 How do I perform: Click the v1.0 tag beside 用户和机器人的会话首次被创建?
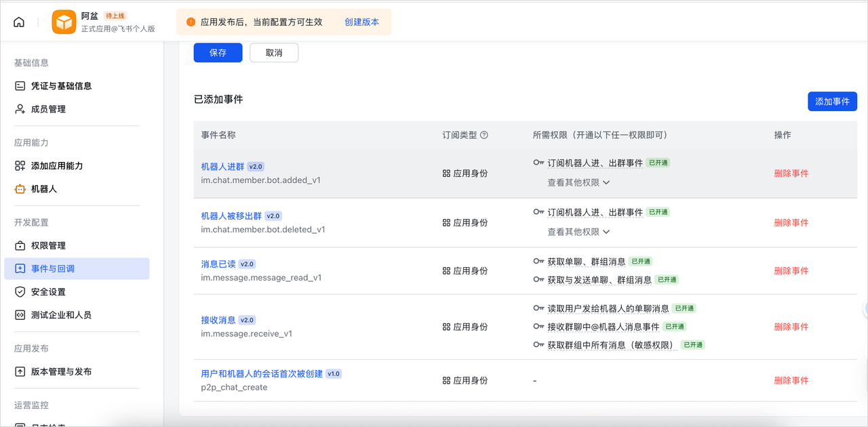pos(334,374)
